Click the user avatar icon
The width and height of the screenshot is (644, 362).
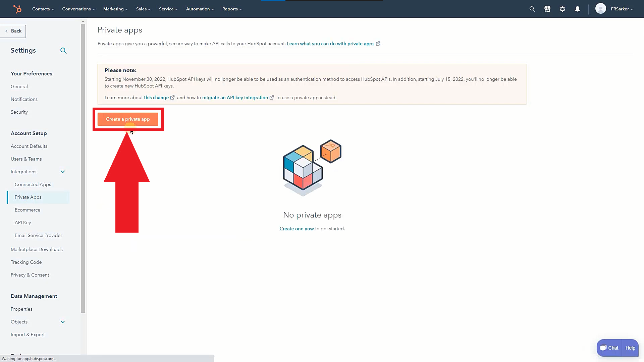[x=600, y=9]
